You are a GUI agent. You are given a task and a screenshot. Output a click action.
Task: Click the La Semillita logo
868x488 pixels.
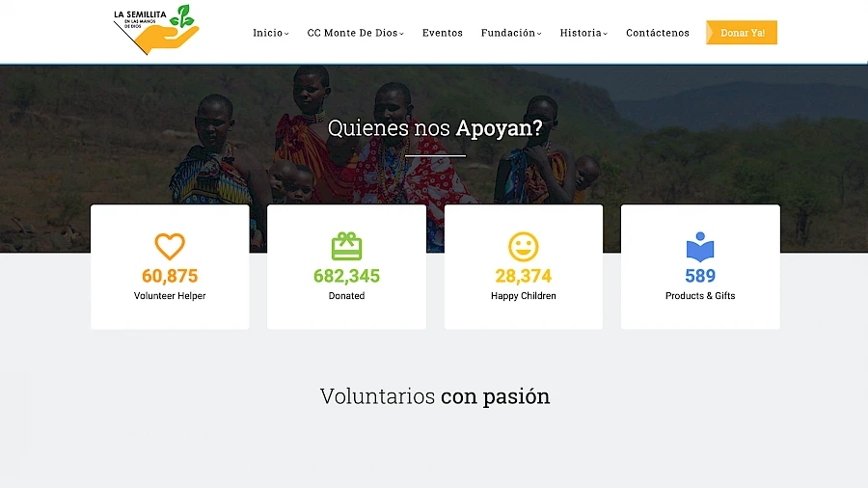(x=156, y=30)
